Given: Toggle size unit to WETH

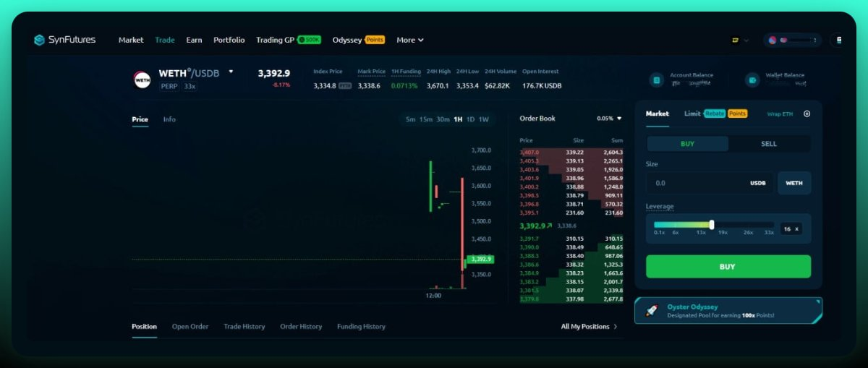Looking at the screenshot, I should 793,183.
